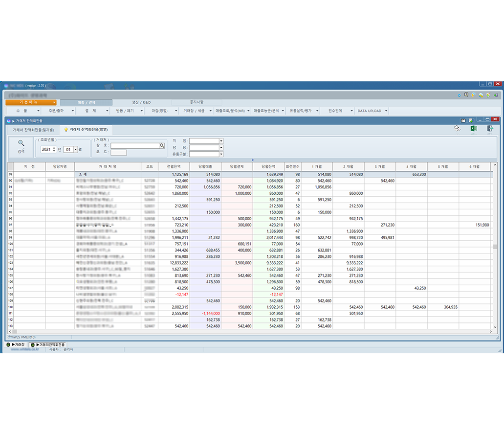504x435 pixels.
Task: Click the 검색 magnifier search button
Action: coord(21,146)
